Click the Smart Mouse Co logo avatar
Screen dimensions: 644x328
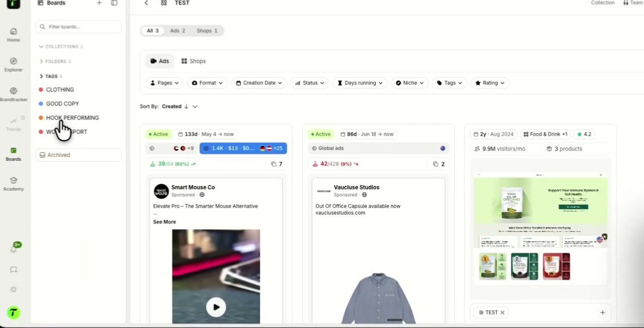pos(161,191)
